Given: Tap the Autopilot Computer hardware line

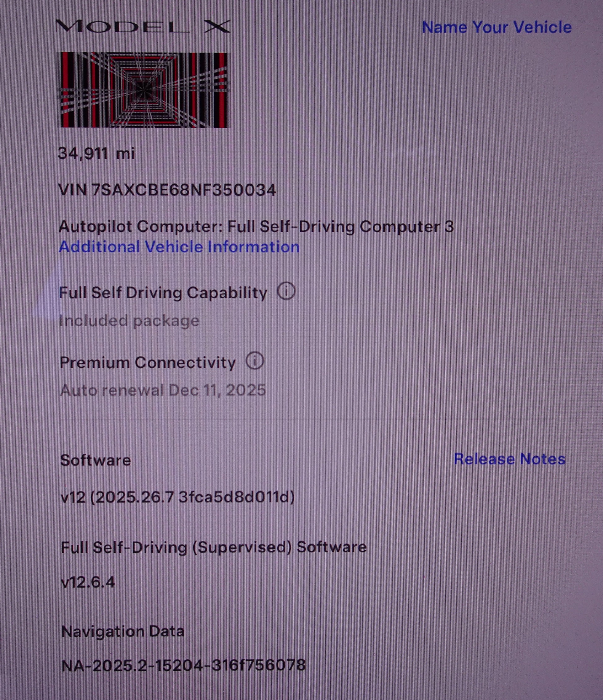Looking at the screenshot, I should click(256, 226).
